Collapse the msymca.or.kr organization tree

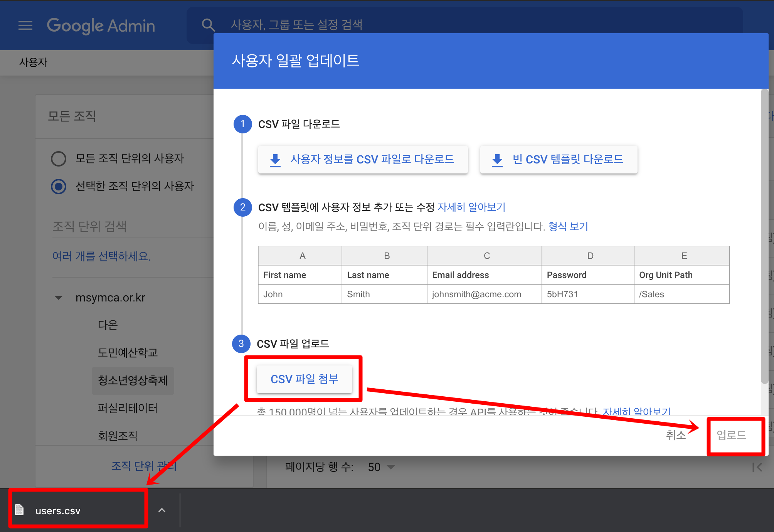point(59,298)
